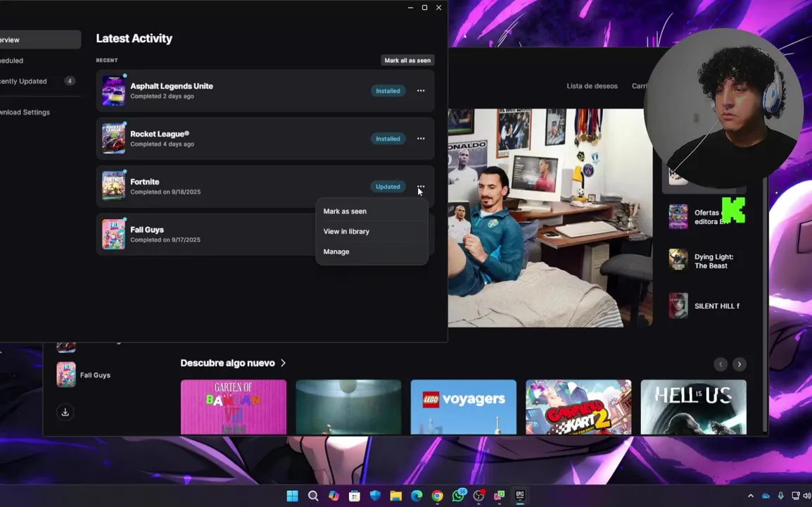The height and width of the screenshot is (507, 812).
Task: Open the Garfield Kart 2 game card
Action: 578,407
